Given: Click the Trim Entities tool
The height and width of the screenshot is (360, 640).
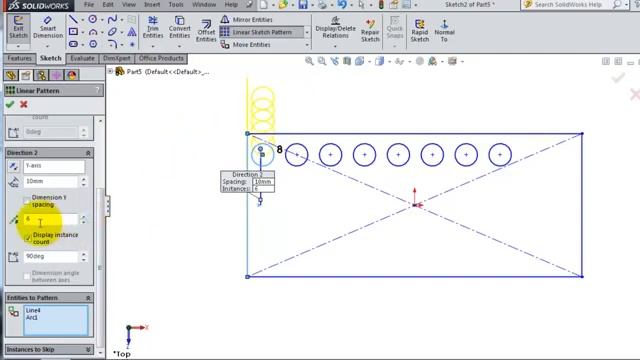Looking at the screenshot, I should (x=153, y=27).
